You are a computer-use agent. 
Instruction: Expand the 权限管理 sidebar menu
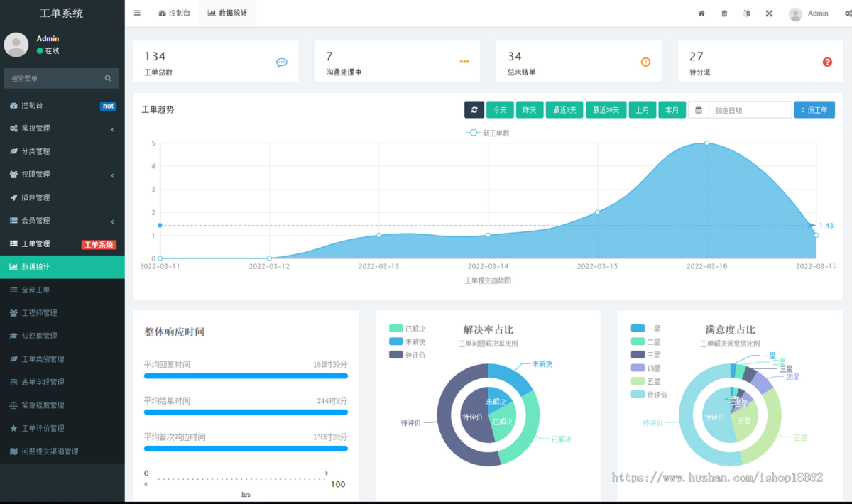[62, 175]
